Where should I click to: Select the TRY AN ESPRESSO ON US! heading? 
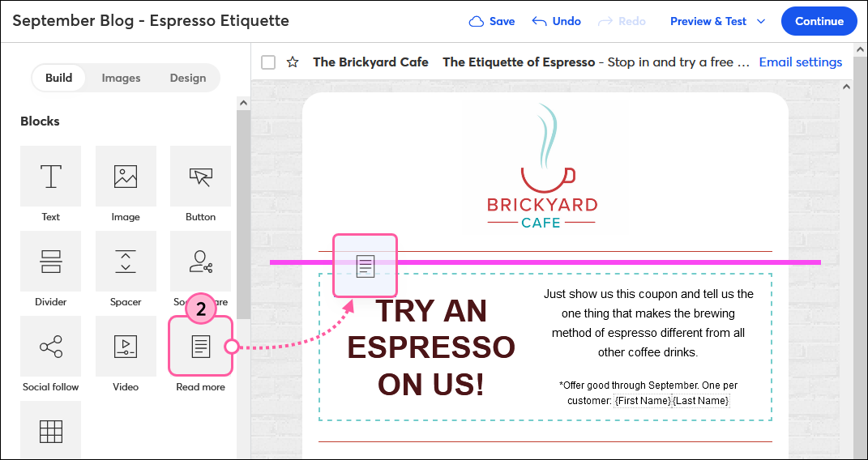point(431,347)
